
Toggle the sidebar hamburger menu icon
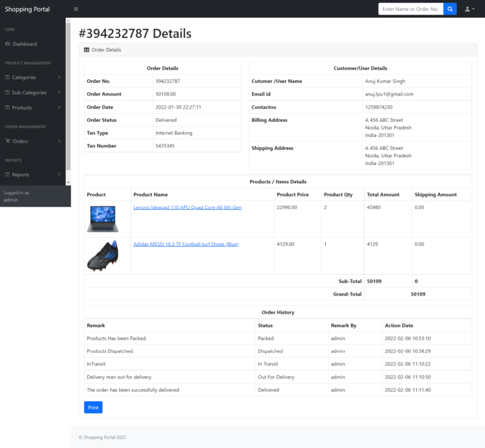76,9
